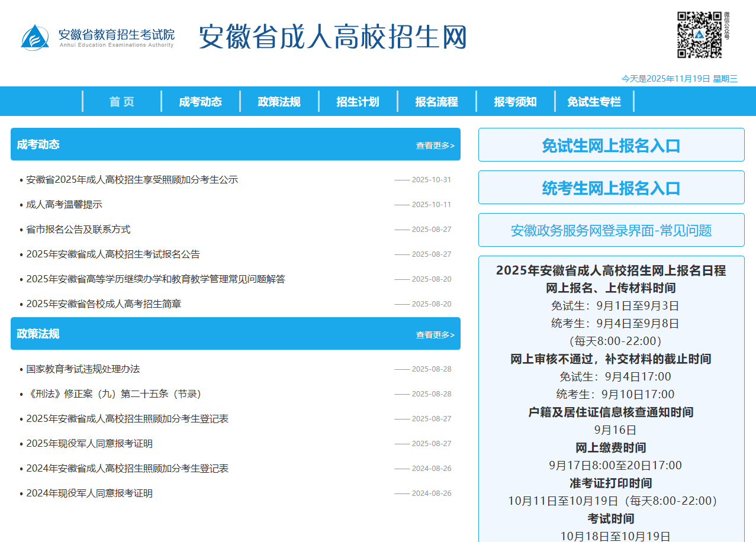Image resolution: width=756 pixels, height=542 pixels.
Task: Open 2025年现役军人同意报考证明 document link
Action: [x=89, y=444]
